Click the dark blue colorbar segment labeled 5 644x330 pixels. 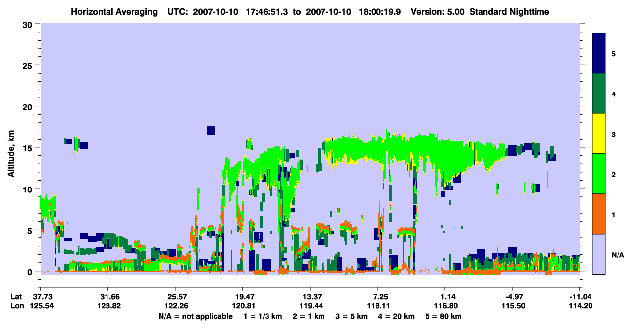599,53
